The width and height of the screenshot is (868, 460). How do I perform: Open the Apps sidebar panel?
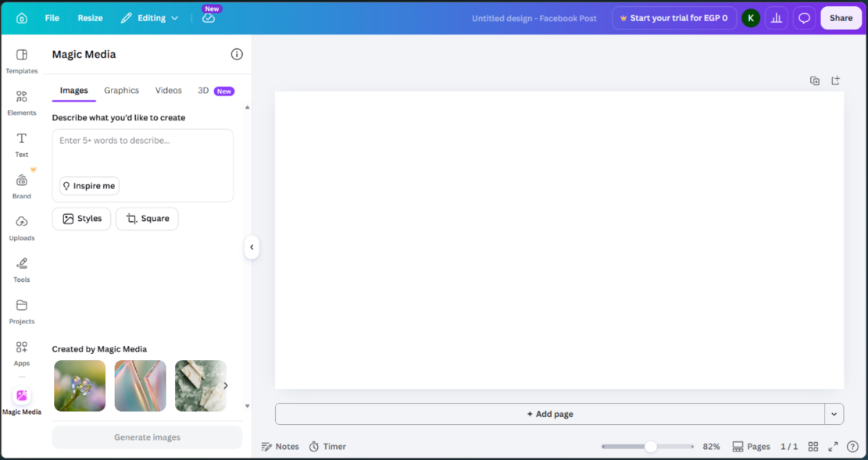click(22, 353)
